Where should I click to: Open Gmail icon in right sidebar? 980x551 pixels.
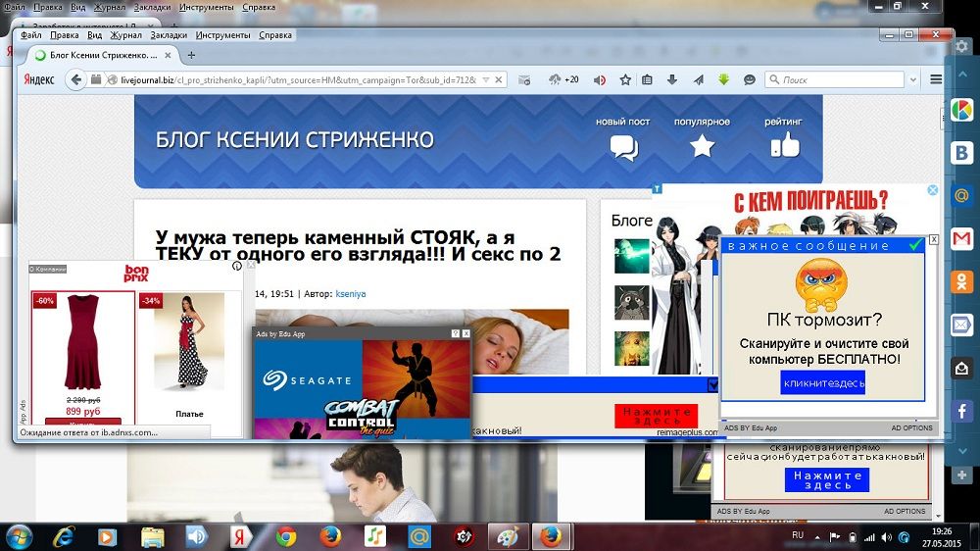click(962, 238)
